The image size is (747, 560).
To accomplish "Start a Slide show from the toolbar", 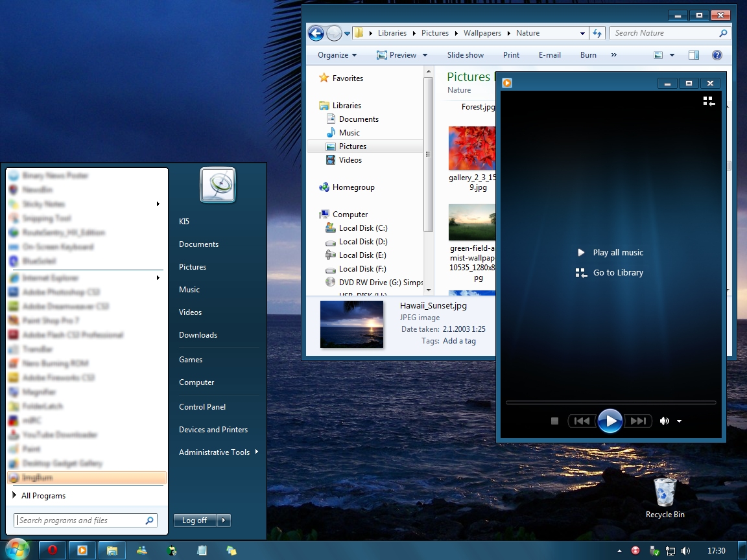I will 466,55.
